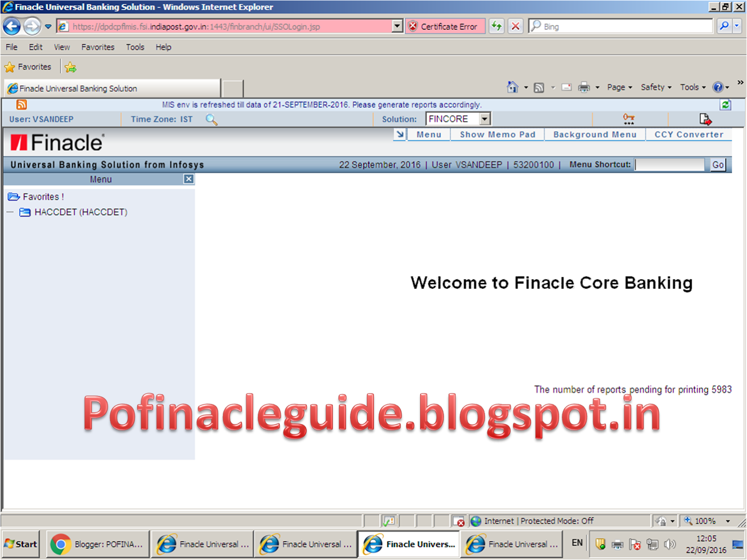Click the EN language indicator
The image size is (747, 560).
pos(577,543)
